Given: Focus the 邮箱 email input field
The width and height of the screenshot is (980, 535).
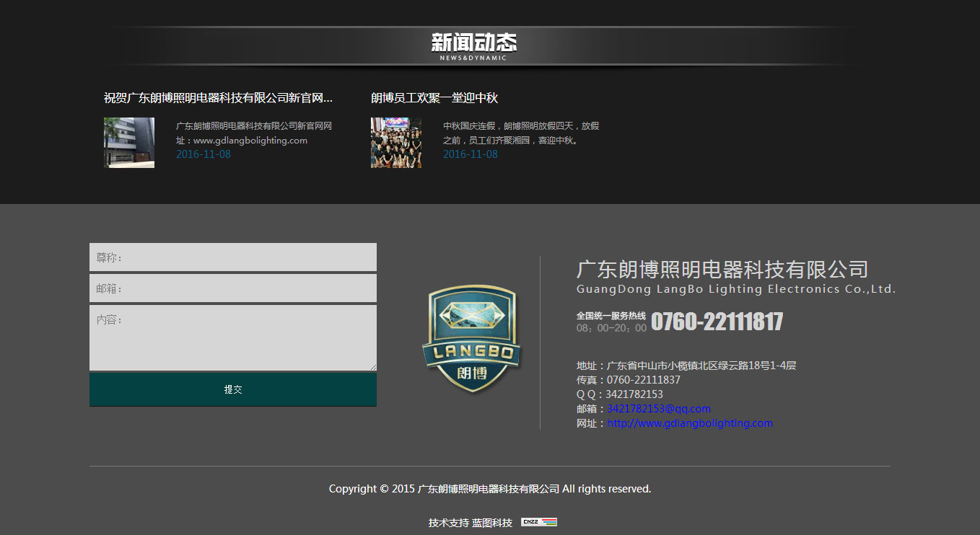Looking at the screenshot, I should tap(233, 288).
